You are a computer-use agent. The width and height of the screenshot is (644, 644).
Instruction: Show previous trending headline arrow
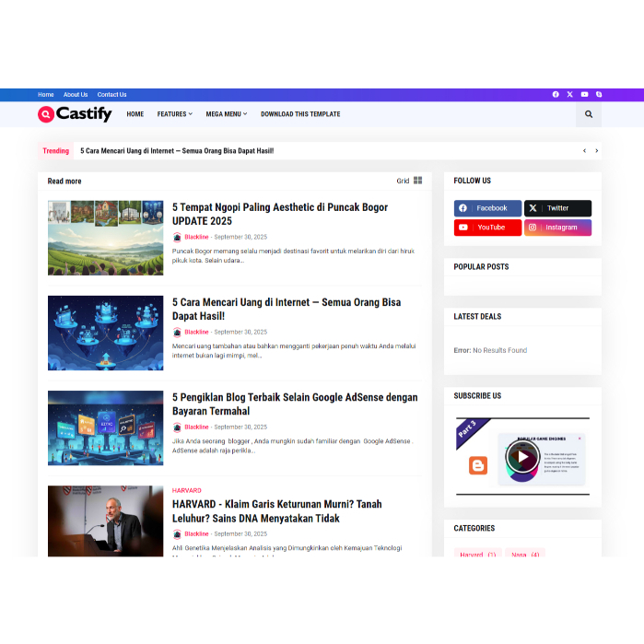pos(584,151)
